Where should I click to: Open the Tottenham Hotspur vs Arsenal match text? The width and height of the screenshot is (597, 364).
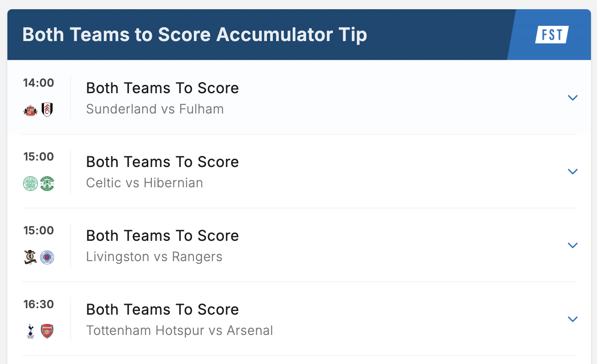[180, 331]
